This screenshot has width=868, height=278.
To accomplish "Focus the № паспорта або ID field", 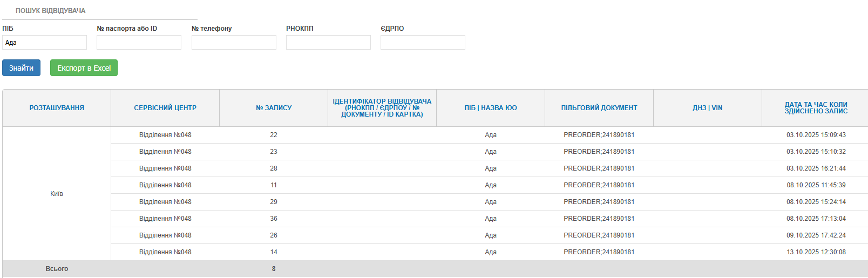I will [x=139, y=43].
